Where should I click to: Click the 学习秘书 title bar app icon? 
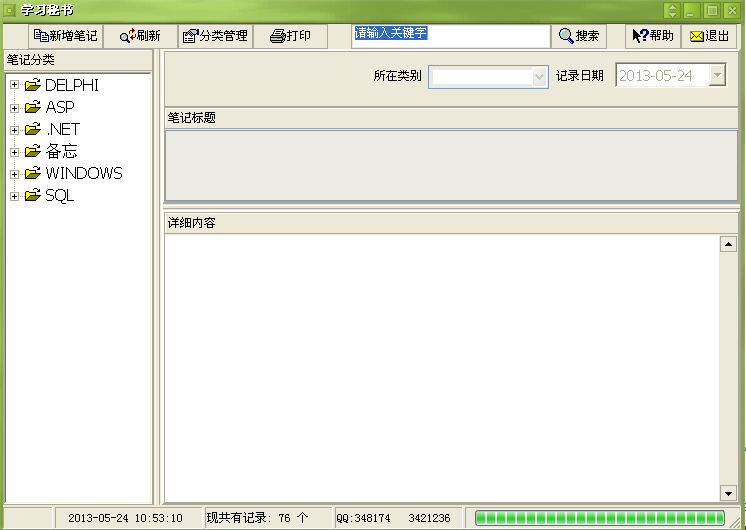point(10,10)
